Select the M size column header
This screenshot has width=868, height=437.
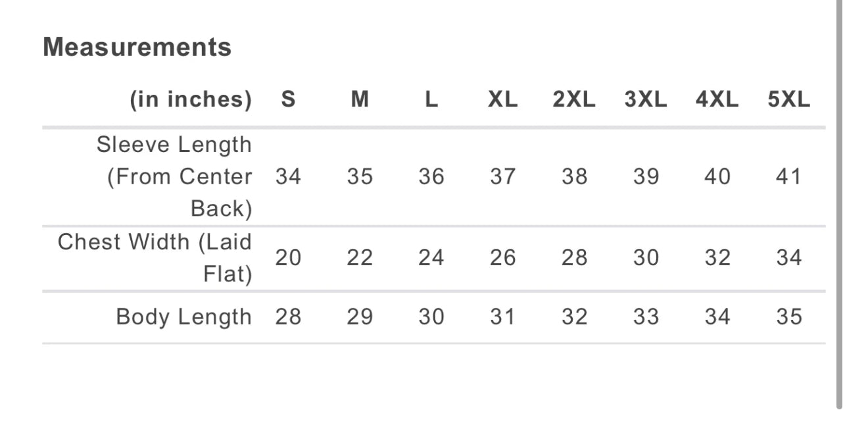tap(360, 99)
